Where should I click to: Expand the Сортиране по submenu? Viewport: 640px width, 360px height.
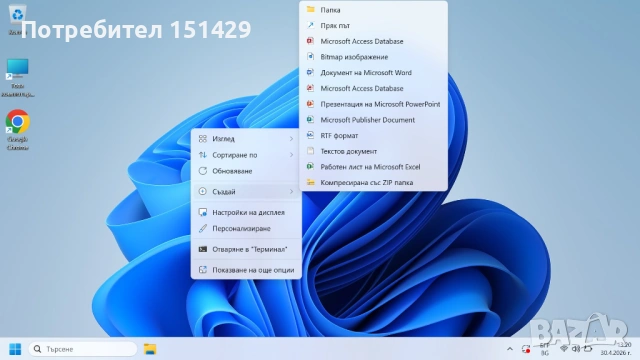pos(246,155)
